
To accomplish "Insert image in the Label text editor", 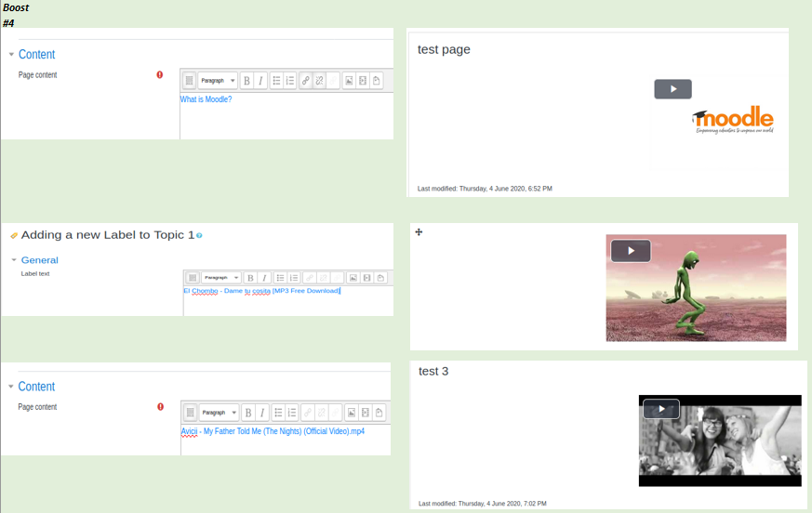I will pyautogui.click(x=353, y=278).
